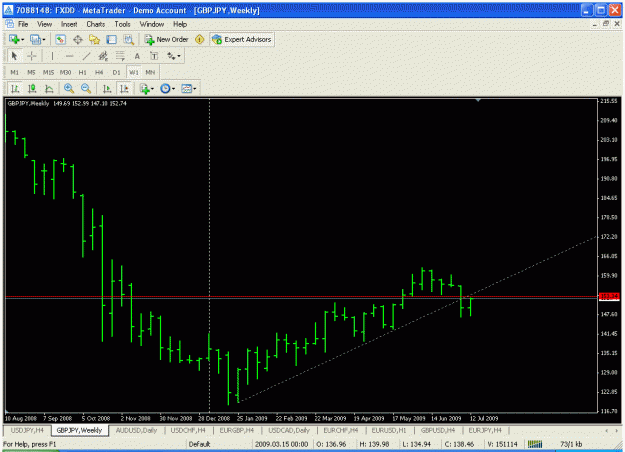Open the Window menu
This screenshot has height=452, width=625.
coord(152,24)
